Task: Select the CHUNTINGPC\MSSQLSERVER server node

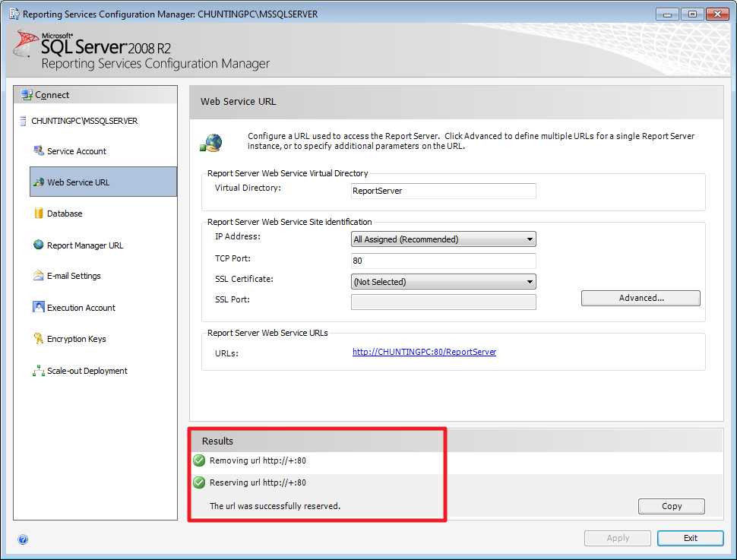Action: (x=84, y=121)
